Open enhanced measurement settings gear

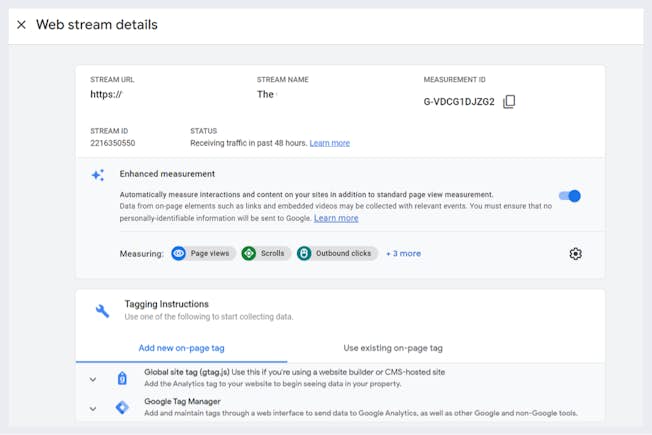575,254
